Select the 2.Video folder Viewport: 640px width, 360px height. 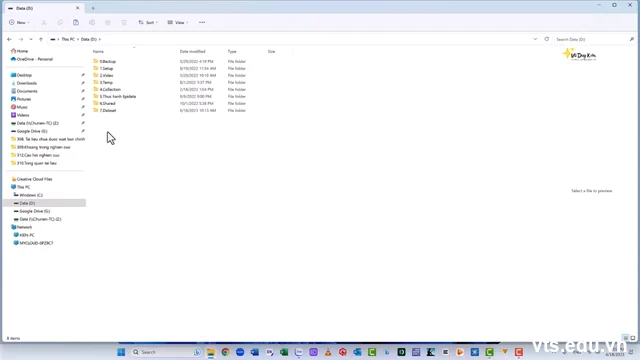(107, 75)
